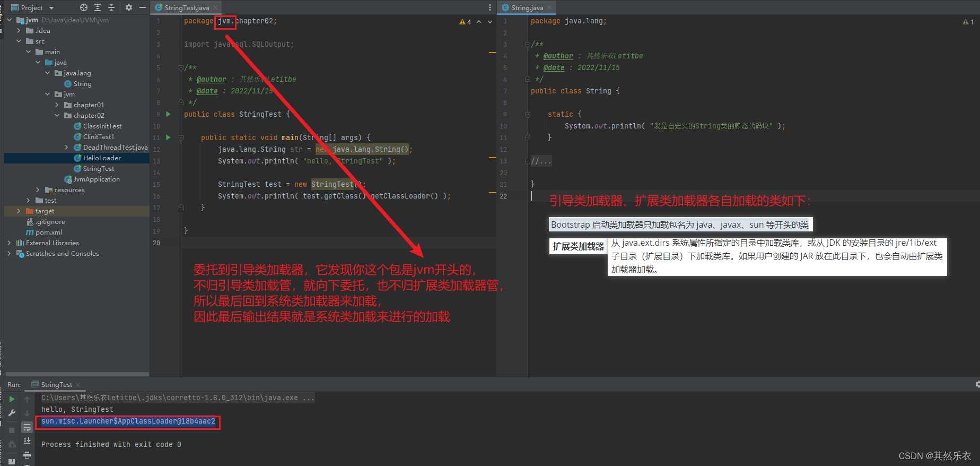Close the StringTest run tab
Screen dimensions: 980x466
coord(78,384)
